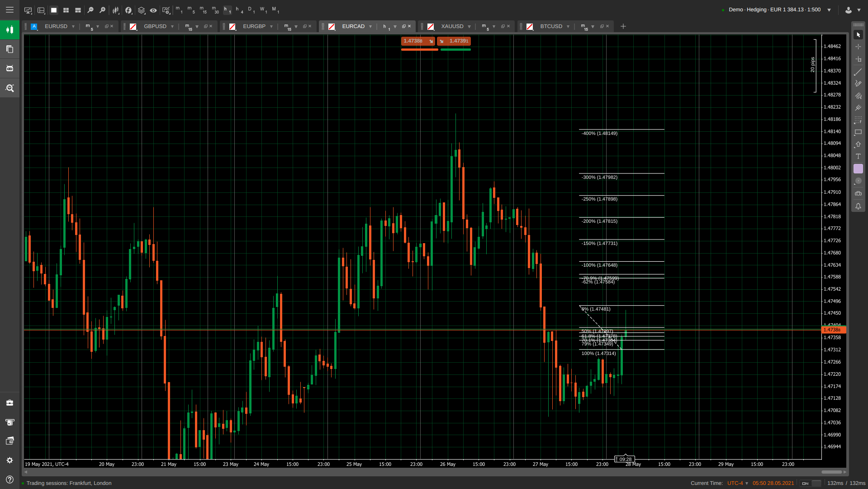
Task: Open settings gear in left sidebar
Action: (x=9, y=460)
